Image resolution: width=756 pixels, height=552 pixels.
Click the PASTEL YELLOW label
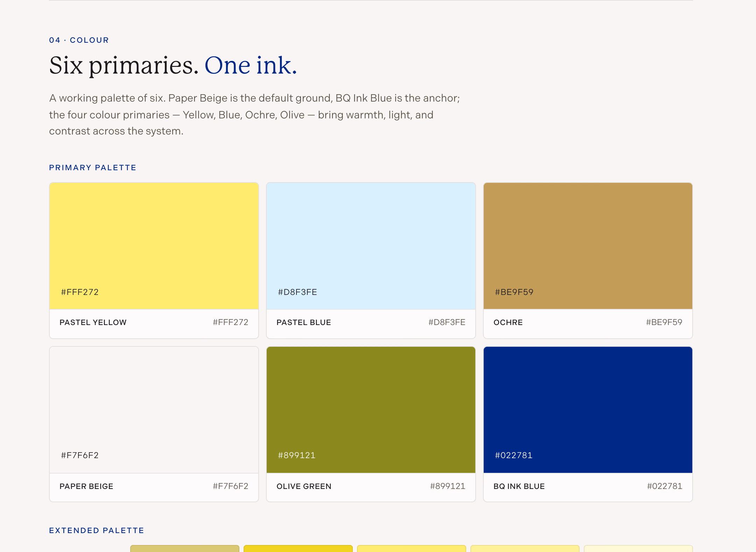93,322
